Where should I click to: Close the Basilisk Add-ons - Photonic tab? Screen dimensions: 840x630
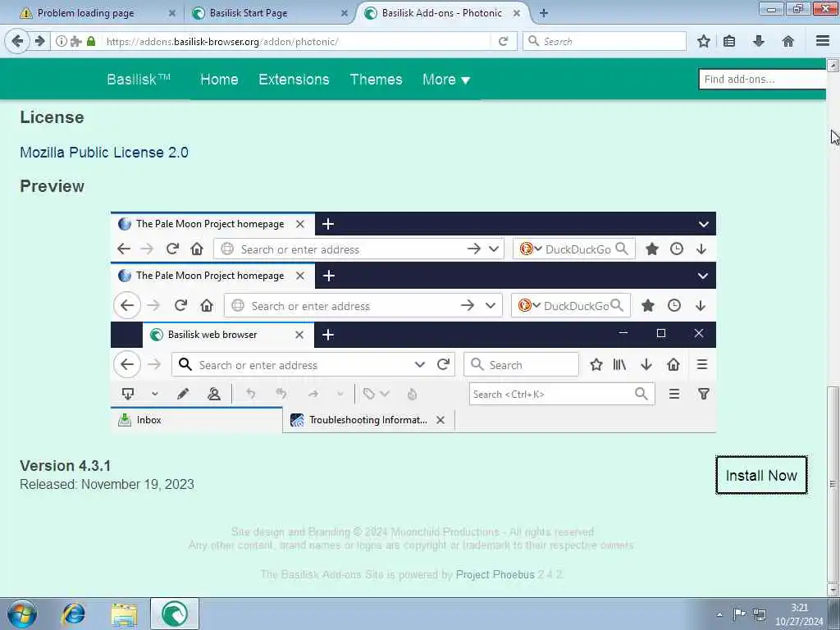[x=517, y=13]
